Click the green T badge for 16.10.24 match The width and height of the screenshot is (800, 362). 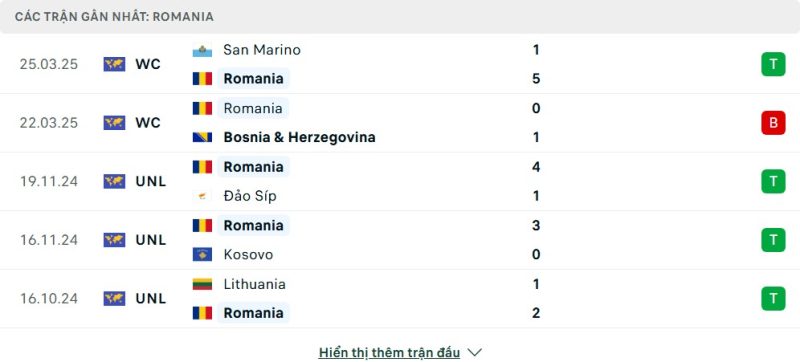tap(773, 299)
